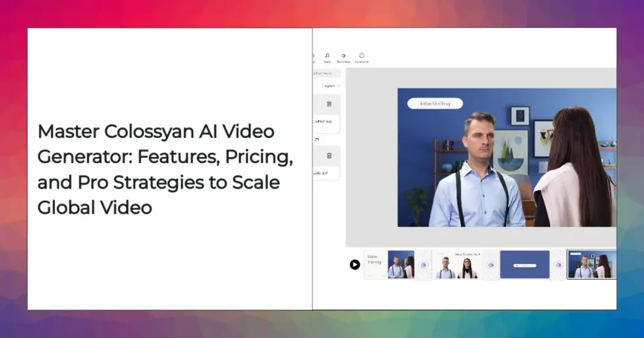Screen dimensions: 644x338
Task: Delete the first script block using its trash icon
Action: pyautogui.click(x=329, y=104)
